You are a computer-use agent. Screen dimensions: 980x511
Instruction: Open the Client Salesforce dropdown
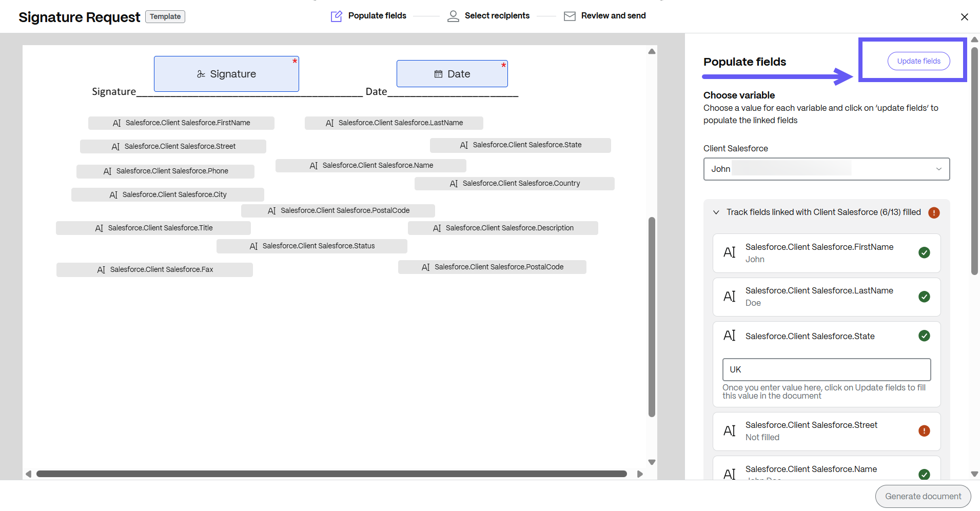827,169
